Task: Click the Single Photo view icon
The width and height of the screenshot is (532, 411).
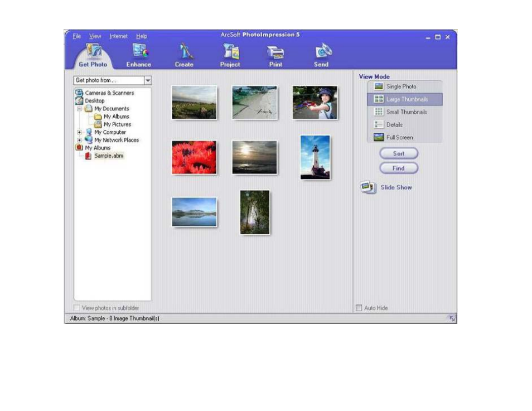Action: pyautogui.click(x=379, y=86)
